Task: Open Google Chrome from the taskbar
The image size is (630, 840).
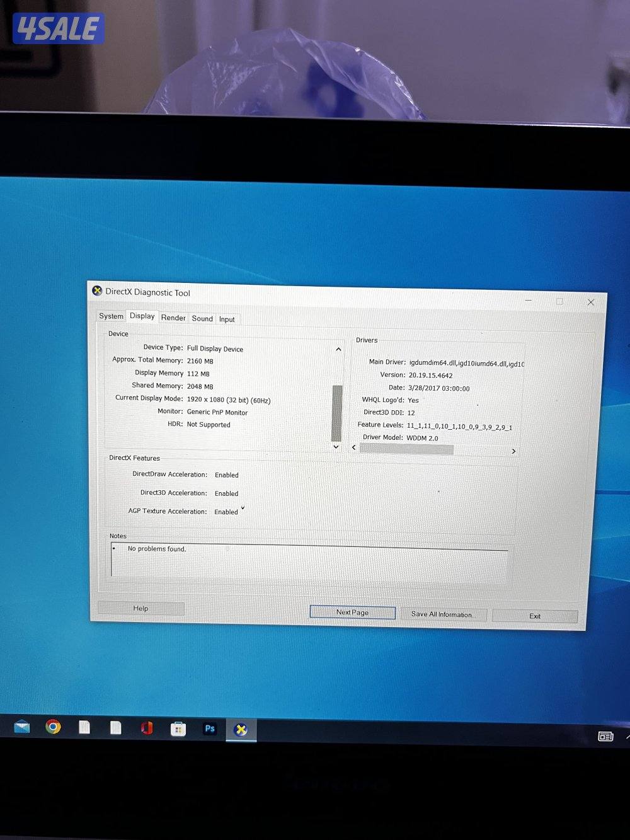Action: (x=53, y=728)
